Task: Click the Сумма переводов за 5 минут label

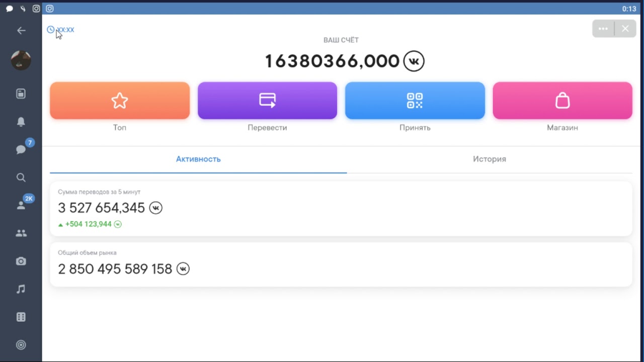Action: (99, 192)
